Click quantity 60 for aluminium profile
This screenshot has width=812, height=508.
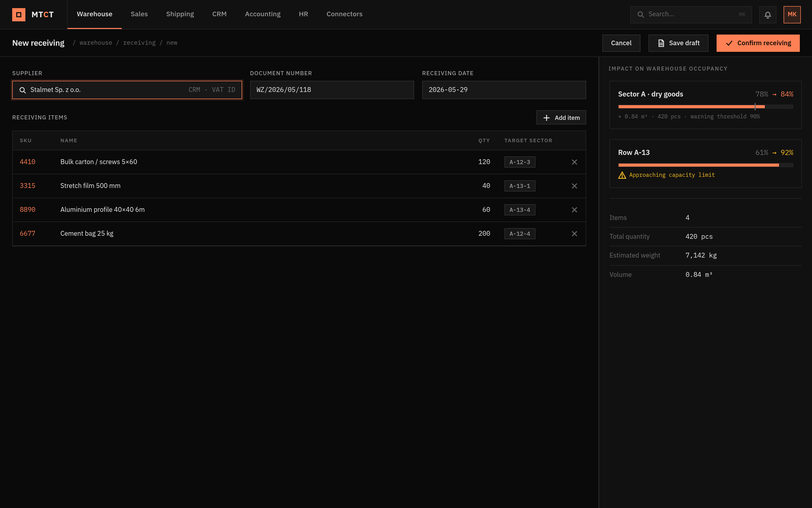pyautogui.click(x=486, y=210)
